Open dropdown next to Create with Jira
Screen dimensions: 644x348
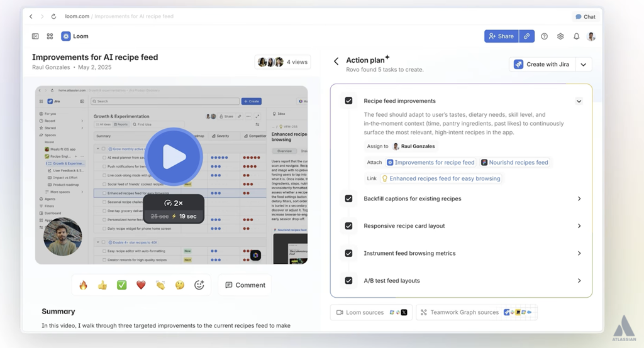tap(583, 65)
